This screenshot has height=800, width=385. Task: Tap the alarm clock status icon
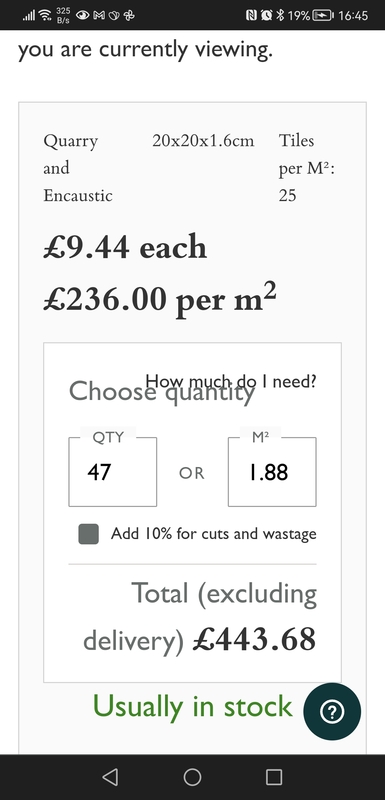pos(266,15)
